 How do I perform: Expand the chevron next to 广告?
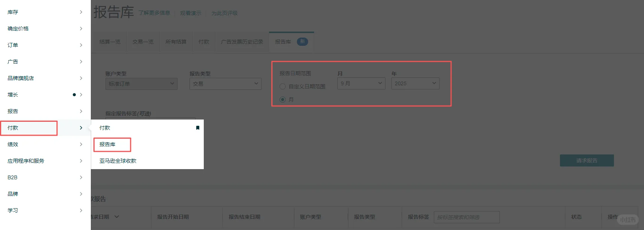[81, 62]
